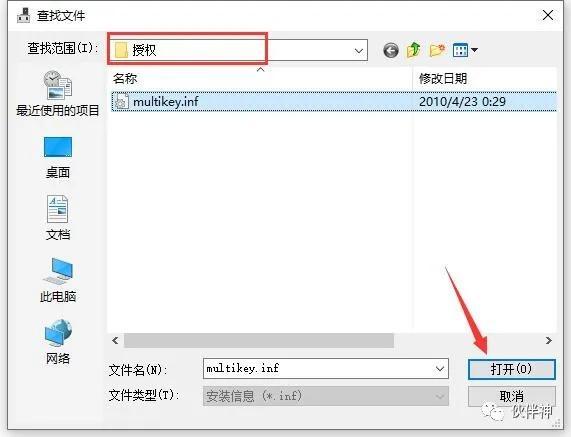
Task: Open 最近使用的项目 in the sidebar
Action: coord(58,93)
